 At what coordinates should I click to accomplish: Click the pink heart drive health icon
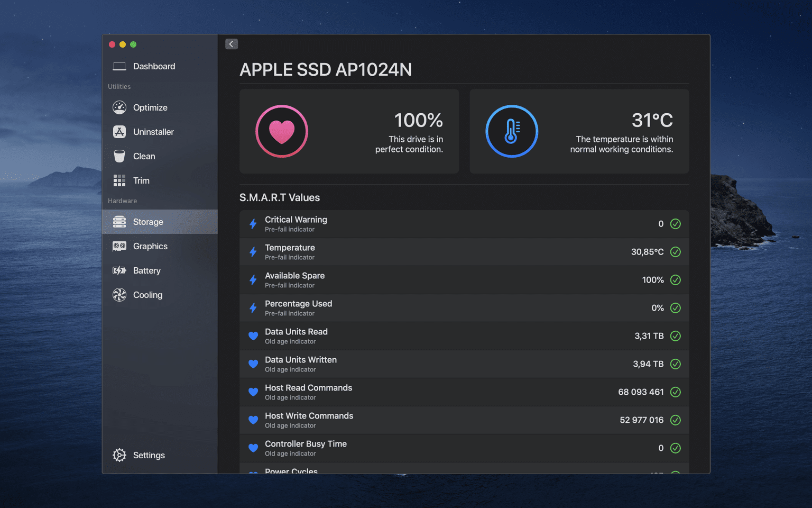coord(282,131)
